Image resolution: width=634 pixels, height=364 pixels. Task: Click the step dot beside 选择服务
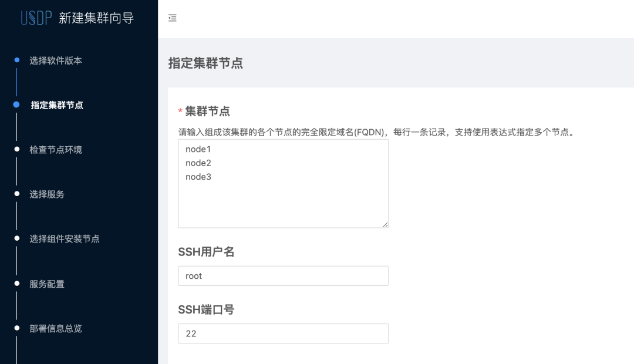pyautogui.click(x=17, y=194)
